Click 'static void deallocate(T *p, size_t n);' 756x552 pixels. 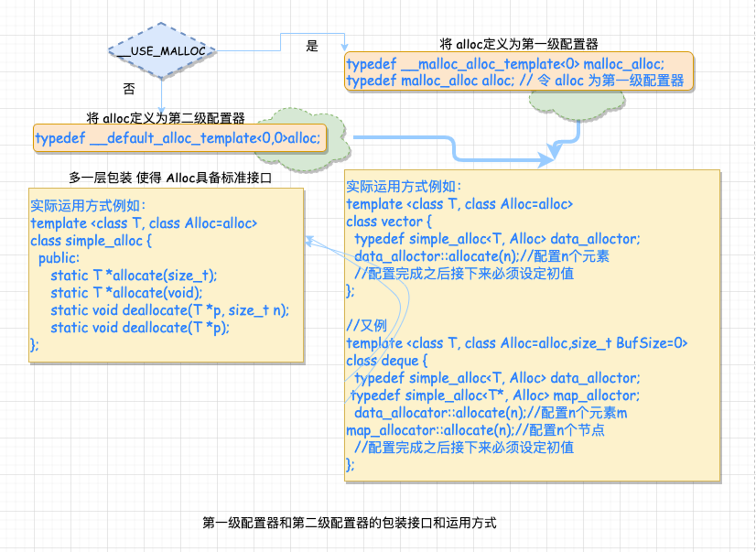coord(170,310)
